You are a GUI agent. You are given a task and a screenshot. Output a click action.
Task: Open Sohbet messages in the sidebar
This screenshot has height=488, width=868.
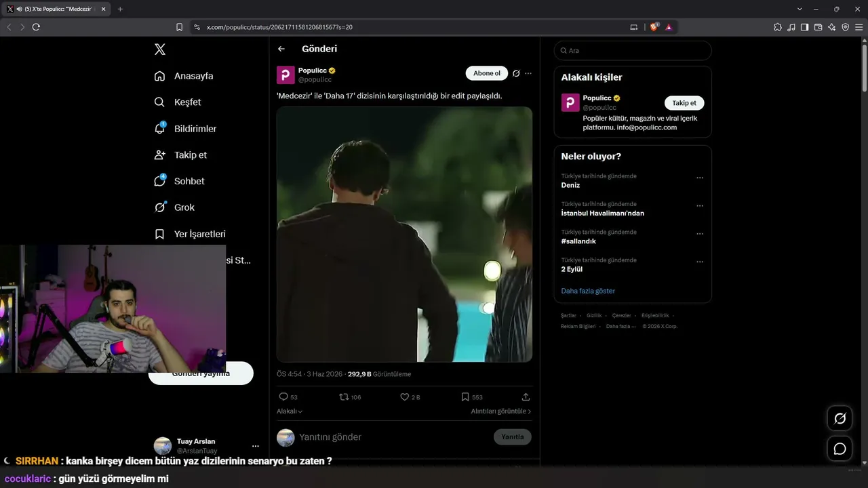pos(179,181)
